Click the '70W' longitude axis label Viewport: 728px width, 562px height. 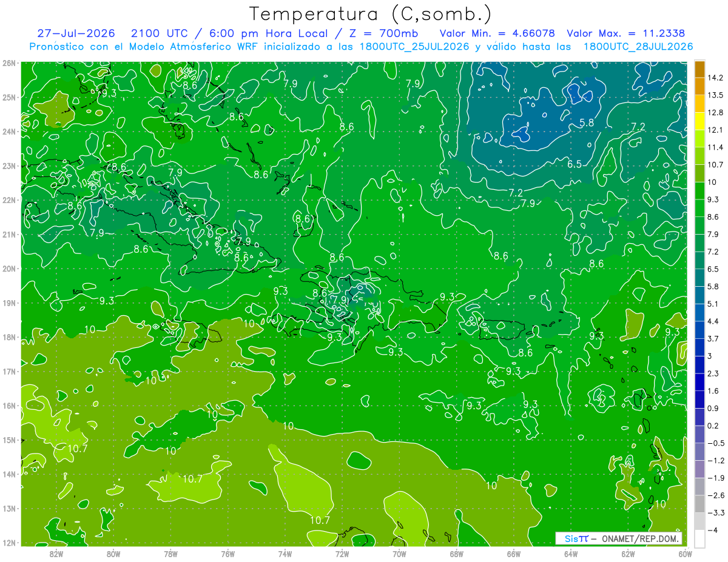click(399, 554)
